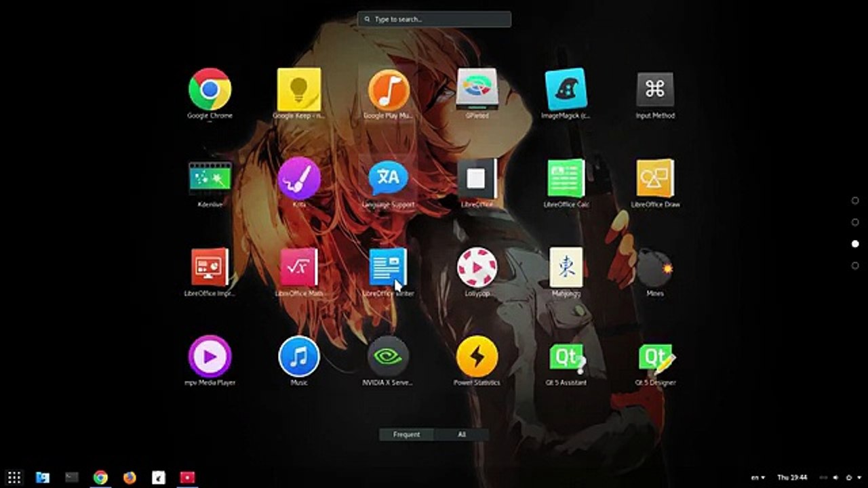Click the volume speaker icon in tray
The width and height of the screenshot is (868, 488).
tap(836, 478)
